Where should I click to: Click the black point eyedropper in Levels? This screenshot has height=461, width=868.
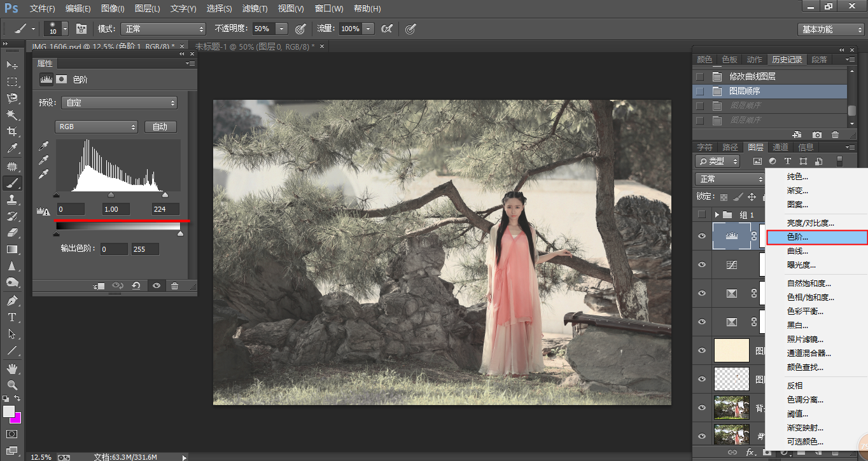44,147
